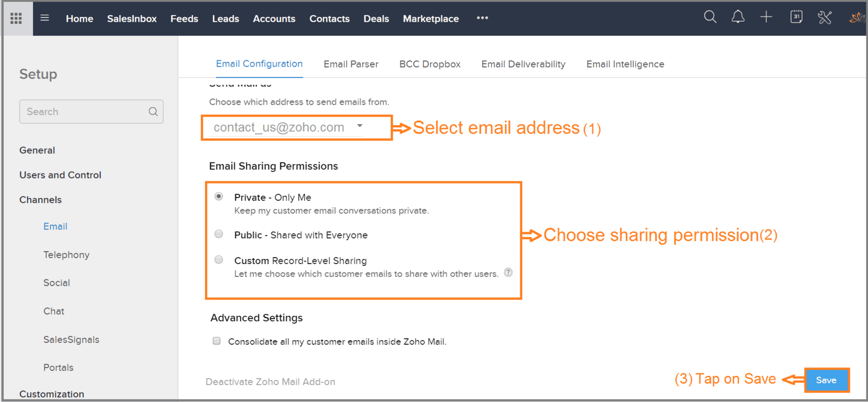Open Deals module
The height and width of the screenshot is (402, 868).
click(376, 18)
